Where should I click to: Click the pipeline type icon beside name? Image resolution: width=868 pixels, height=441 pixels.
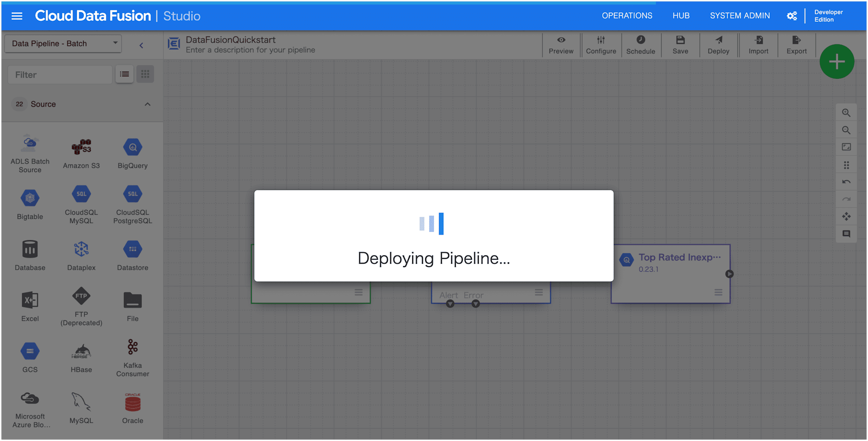pos(174,43)
